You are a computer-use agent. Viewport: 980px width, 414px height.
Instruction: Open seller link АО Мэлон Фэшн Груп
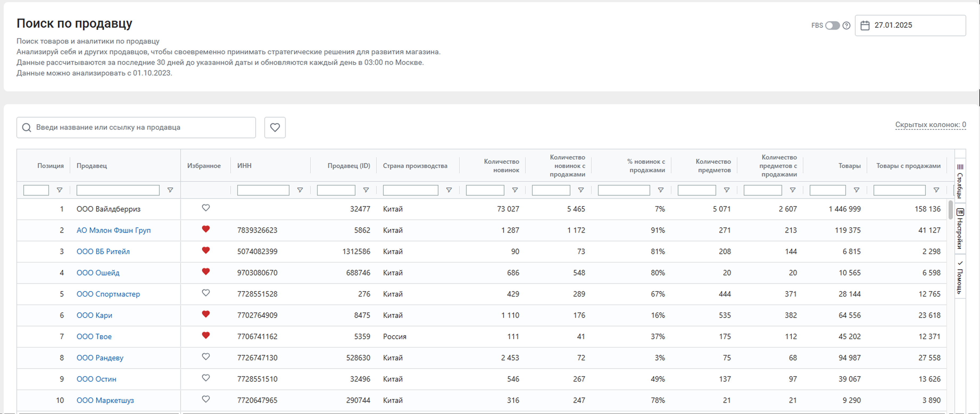113,230
